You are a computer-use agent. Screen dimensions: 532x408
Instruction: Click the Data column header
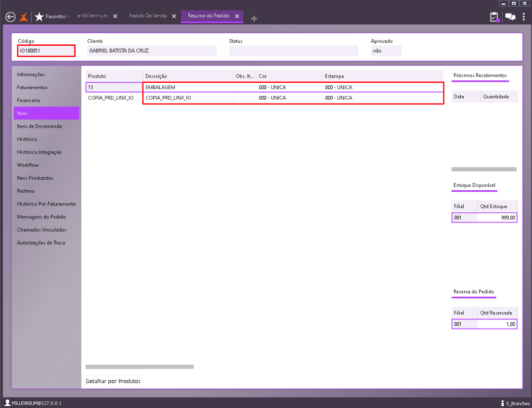(466, 96)
